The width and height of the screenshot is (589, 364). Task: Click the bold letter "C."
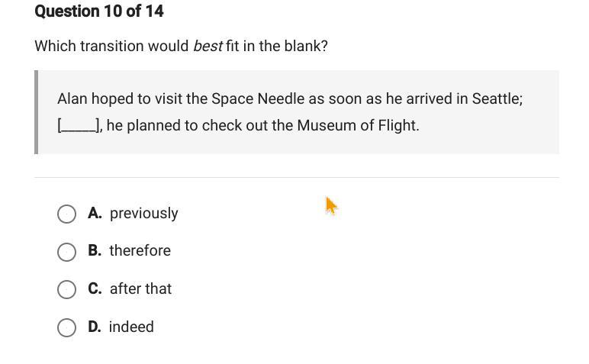(95, 288)
